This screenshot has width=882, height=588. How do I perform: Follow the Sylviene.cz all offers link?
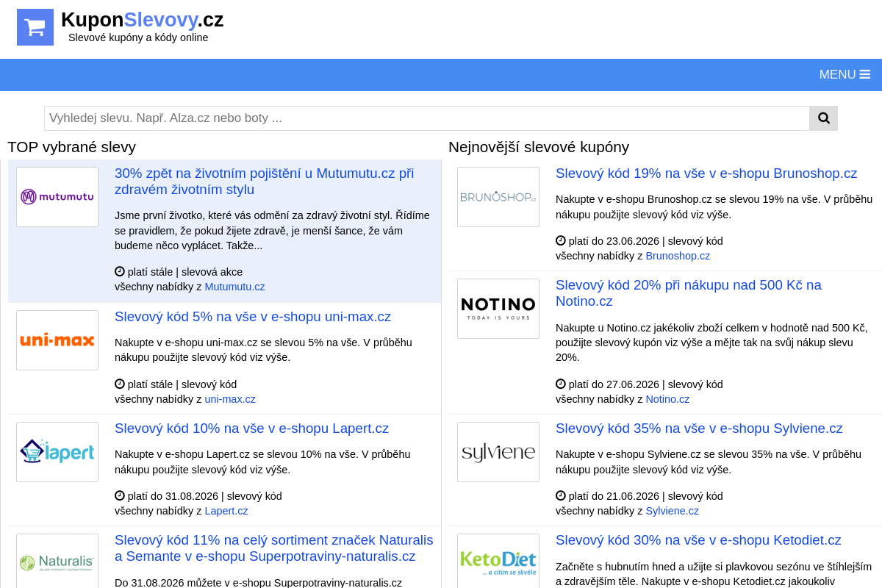tap(672, 511)
